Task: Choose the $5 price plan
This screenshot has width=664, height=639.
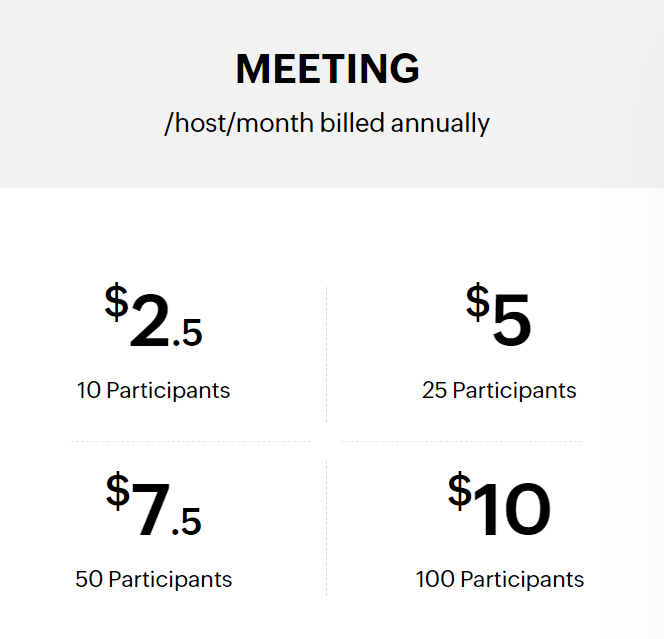Action: (x=498, y=315)
